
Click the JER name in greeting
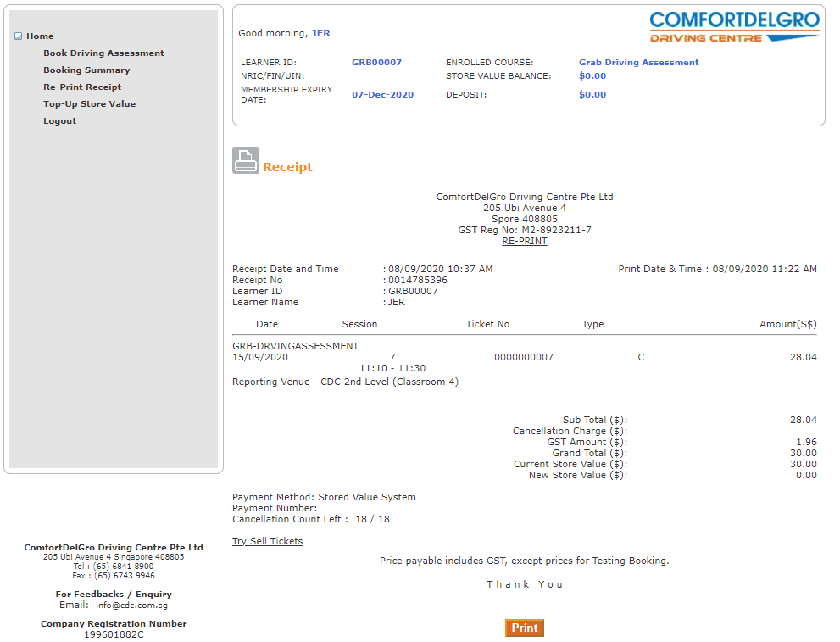(x=321, y=33)
